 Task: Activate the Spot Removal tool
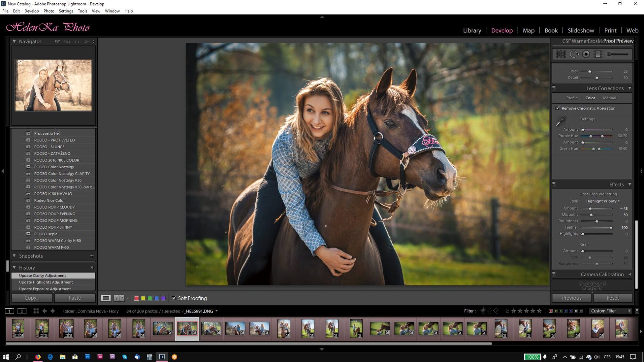pyautogui.click(x=574, y=54)
